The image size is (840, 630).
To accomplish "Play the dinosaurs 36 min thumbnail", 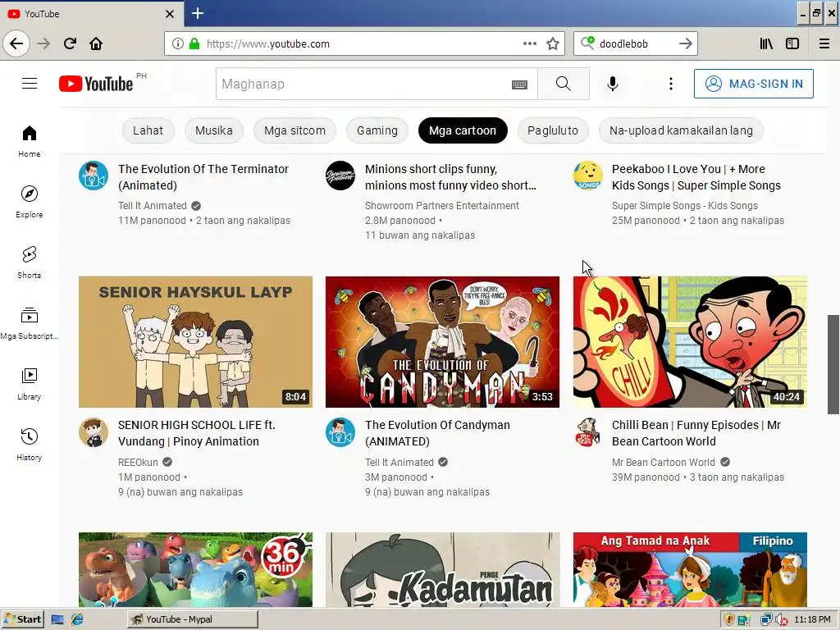I will (x=195, y=569).
